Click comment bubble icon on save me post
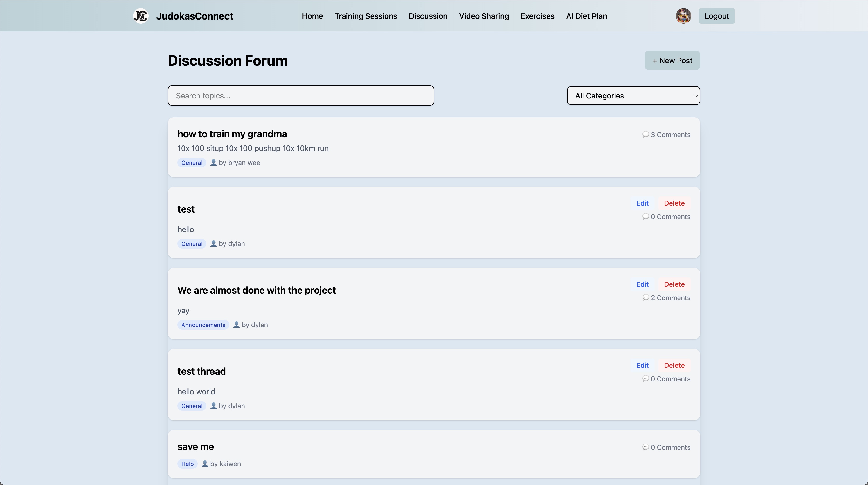Viewport: 868px width, 485px height. 645,447
